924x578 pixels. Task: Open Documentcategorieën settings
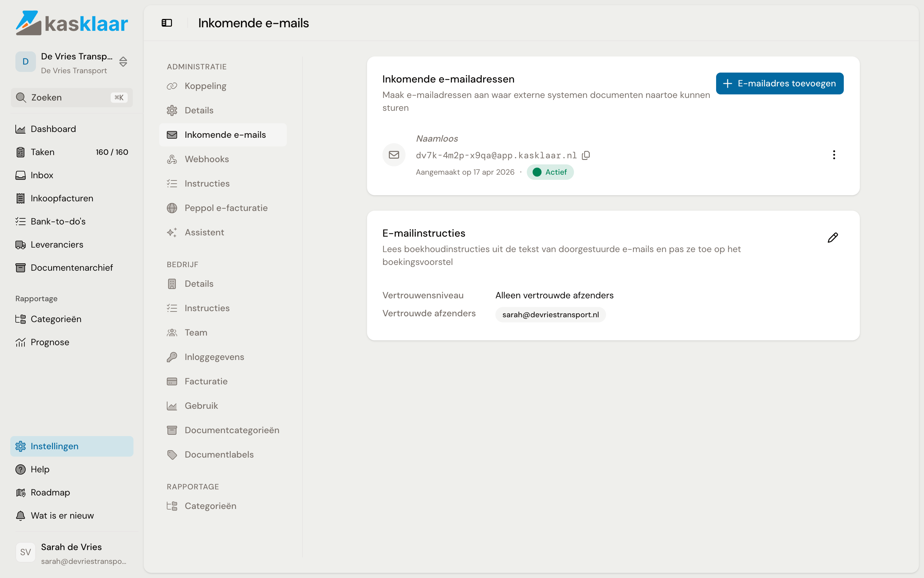pos(223,430)
